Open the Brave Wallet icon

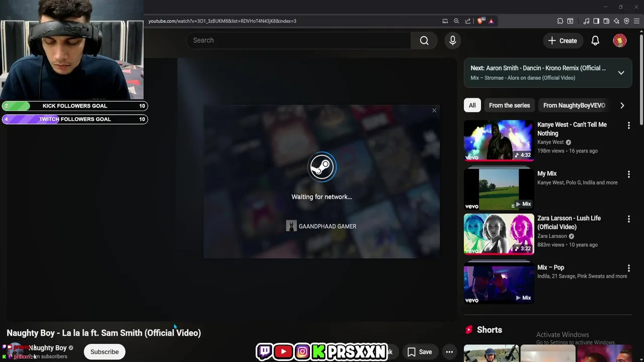coord(606,21)
